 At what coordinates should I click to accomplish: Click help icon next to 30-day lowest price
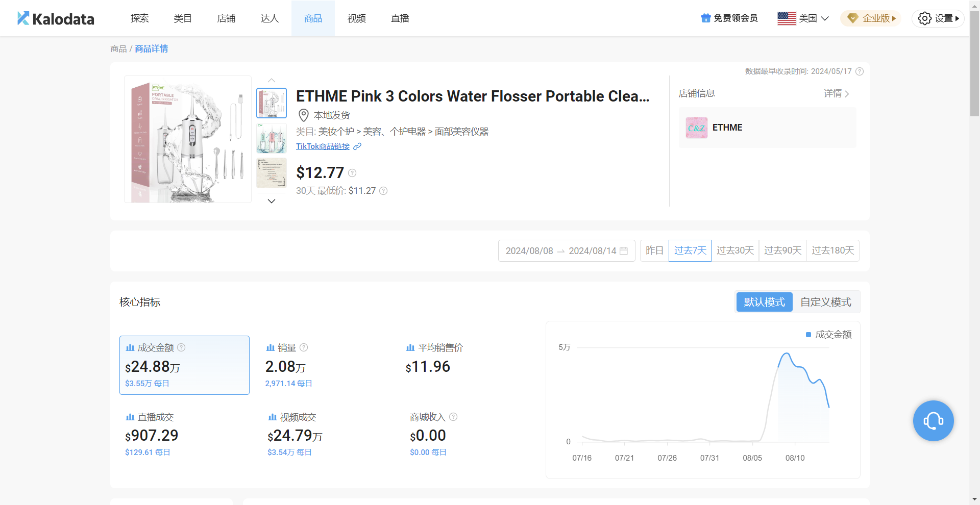383,191
